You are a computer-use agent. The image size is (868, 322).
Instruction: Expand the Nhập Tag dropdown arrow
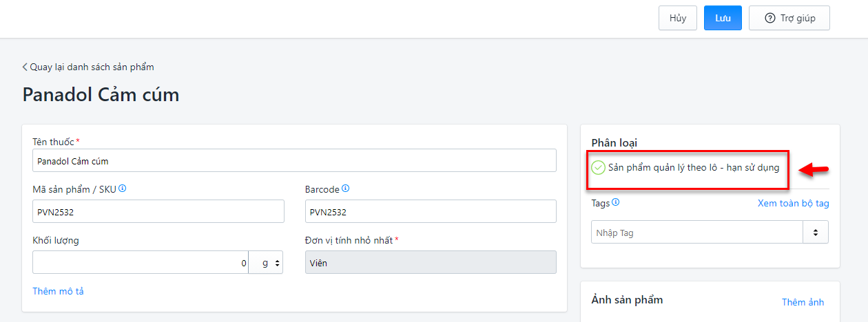point(816,233)
